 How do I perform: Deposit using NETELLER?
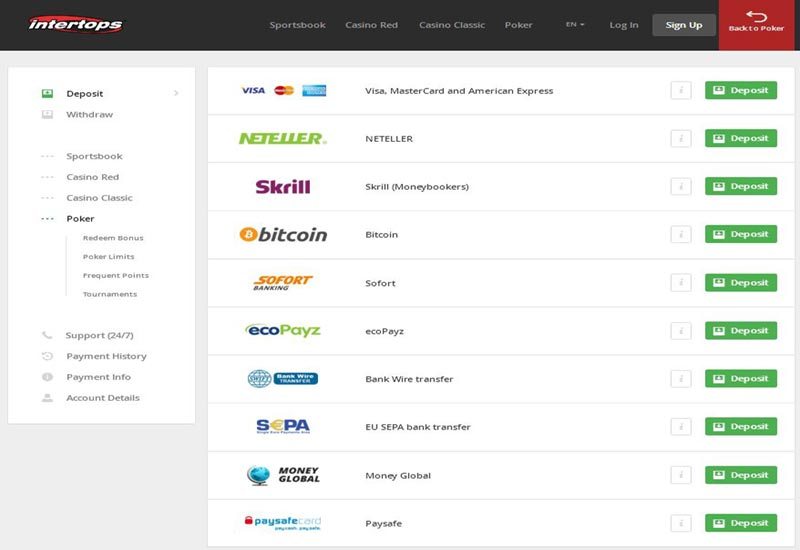click(x=741, y=138)
